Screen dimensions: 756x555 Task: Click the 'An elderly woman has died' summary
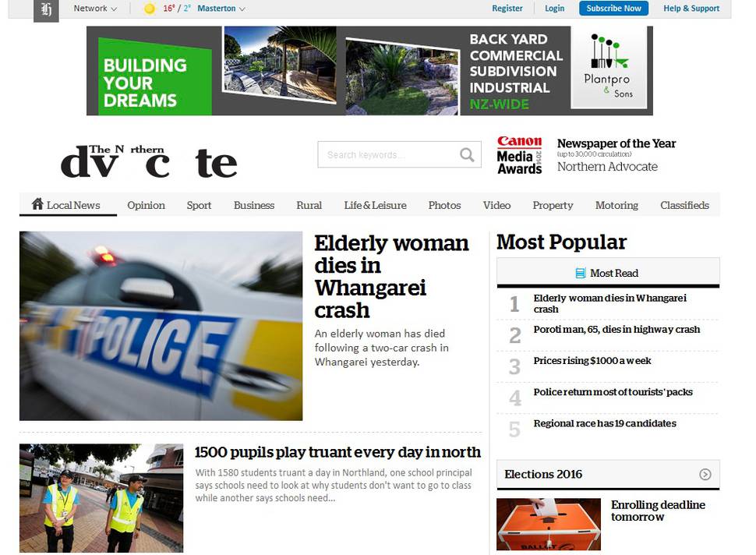click(x=381, y=348)
